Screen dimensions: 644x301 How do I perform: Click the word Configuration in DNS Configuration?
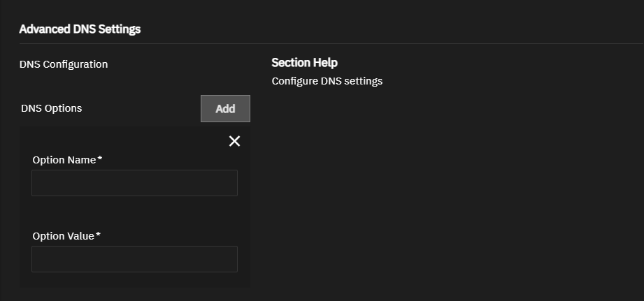pyautogui.click(x=76, y=64)
